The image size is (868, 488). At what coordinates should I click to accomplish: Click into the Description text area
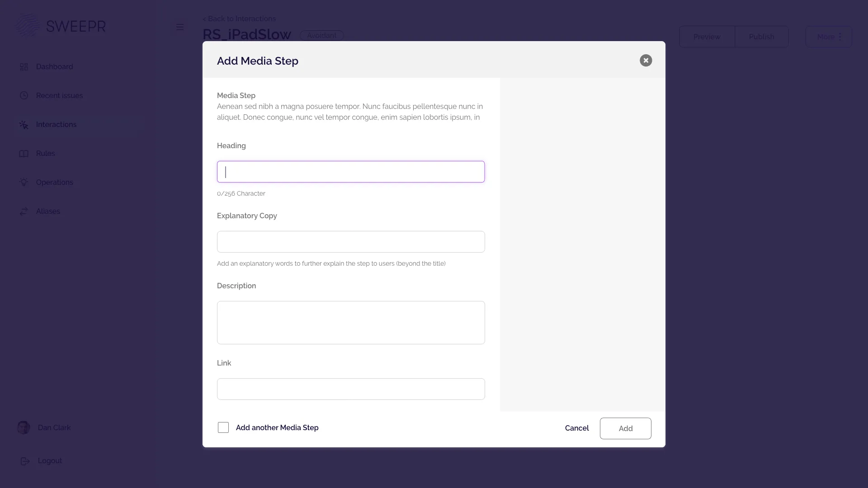click(x=351, y=323)
